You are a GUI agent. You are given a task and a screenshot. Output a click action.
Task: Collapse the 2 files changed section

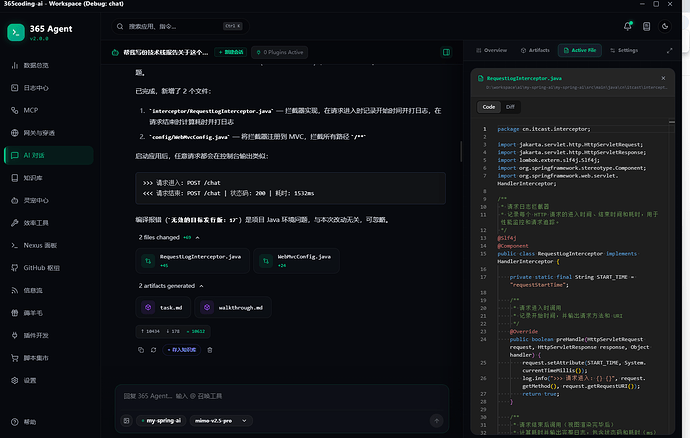pos(169,237)
